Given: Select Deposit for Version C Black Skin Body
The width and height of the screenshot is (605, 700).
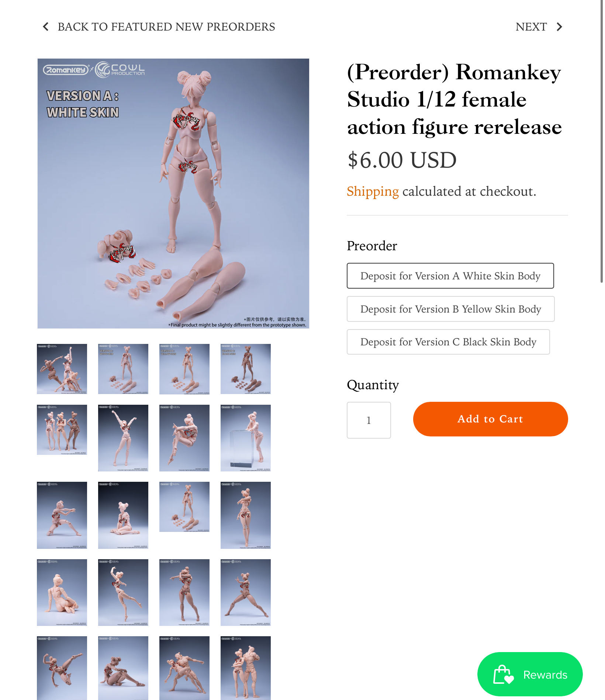Looking at the screenshot, I should [448, 342].
